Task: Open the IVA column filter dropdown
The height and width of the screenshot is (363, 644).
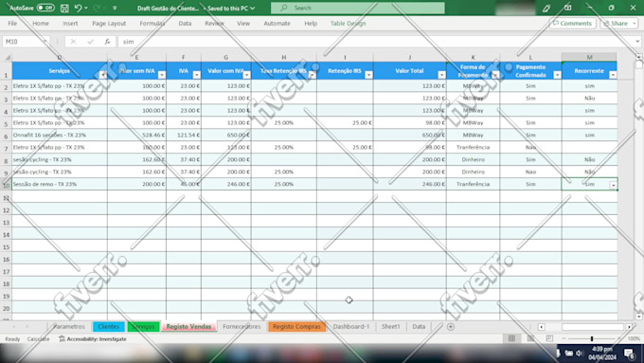Action: tap(197, 75)
